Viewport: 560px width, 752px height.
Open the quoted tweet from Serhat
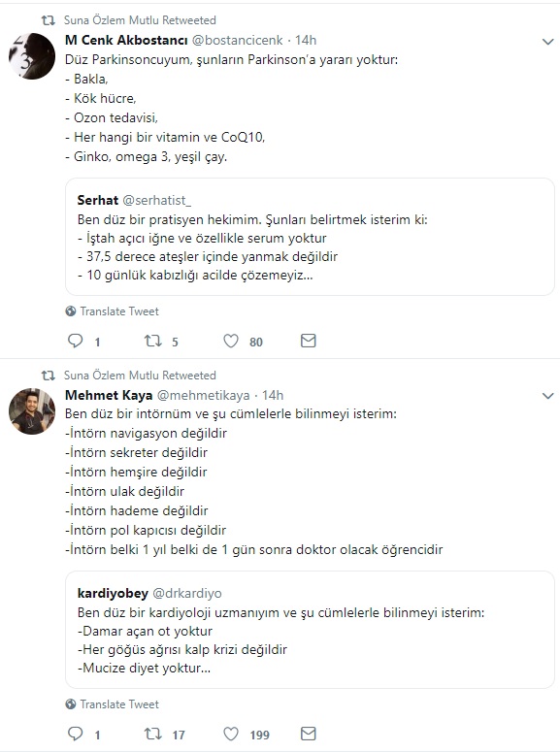pos(310,237)
